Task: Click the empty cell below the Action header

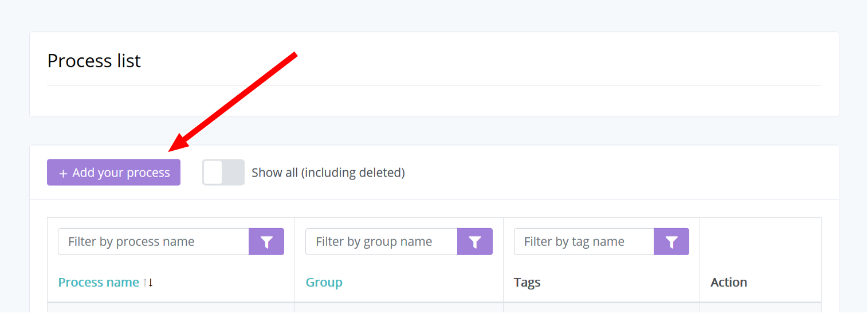Action: coord(760,308)
